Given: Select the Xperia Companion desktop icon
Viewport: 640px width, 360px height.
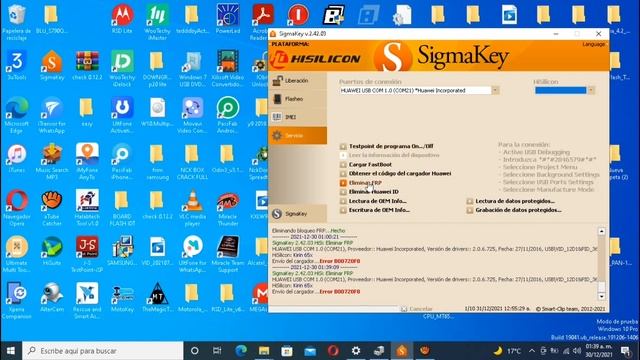Looking at the screenshot, I should pyautogui.click(x=17, y=301).
